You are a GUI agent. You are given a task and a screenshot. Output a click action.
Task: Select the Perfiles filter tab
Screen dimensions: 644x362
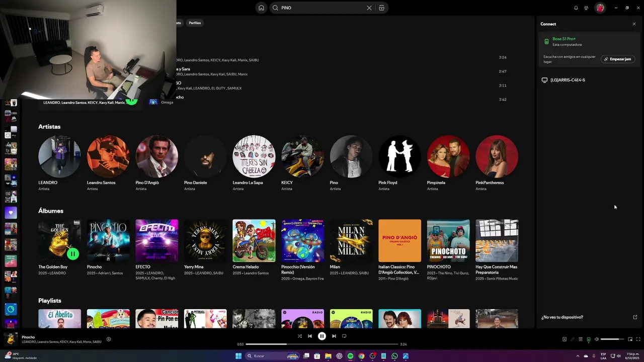[195, 23]
